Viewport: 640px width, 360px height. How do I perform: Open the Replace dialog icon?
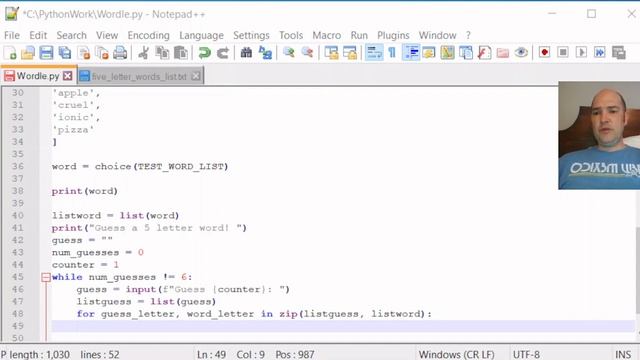265,53
